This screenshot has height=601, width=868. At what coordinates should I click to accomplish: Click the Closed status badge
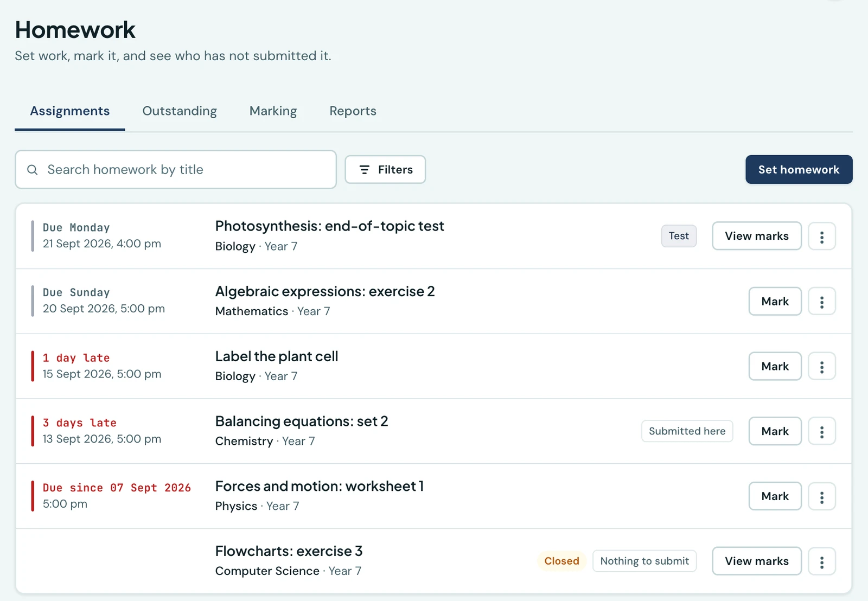(x=561, y=561)
